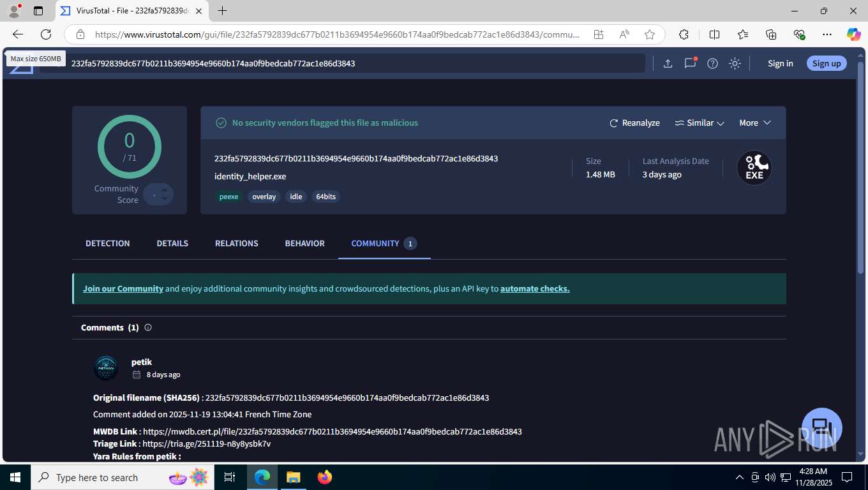Viewport: 868px width, 490px height.
Task: Open Edge Settings and more menu
Action: pos(827,34)
